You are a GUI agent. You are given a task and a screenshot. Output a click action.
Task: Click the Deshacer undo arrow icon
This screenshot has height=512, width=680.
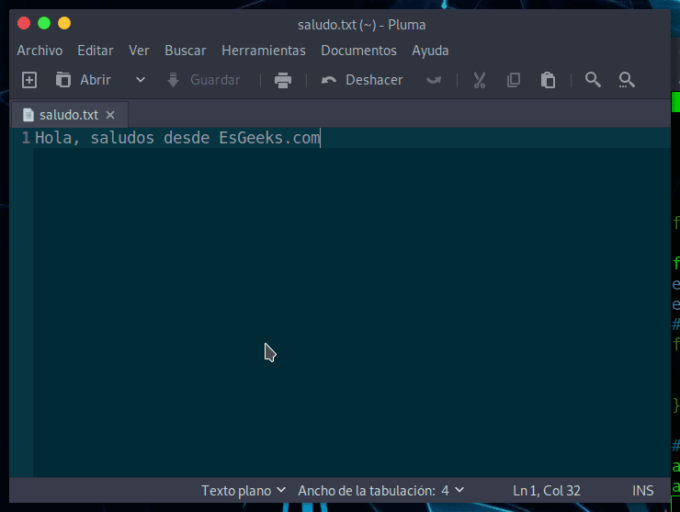click(x=329, y=80)
